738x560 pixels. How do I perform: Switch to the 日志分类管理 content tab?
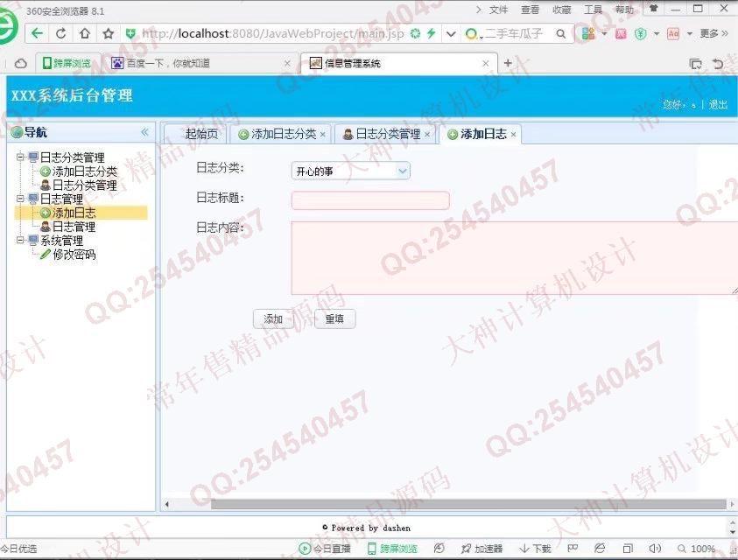[388, 134]
